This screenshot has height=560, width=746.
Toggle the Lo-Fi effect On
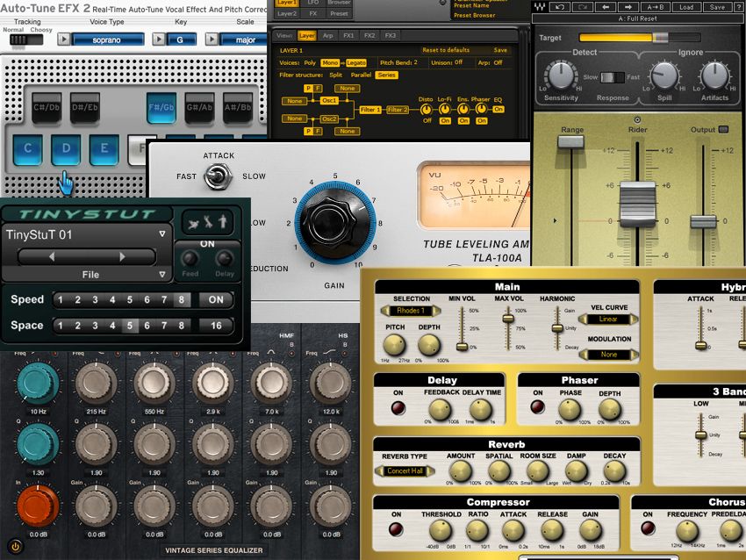pyautogui.click(x=444, y=120)
